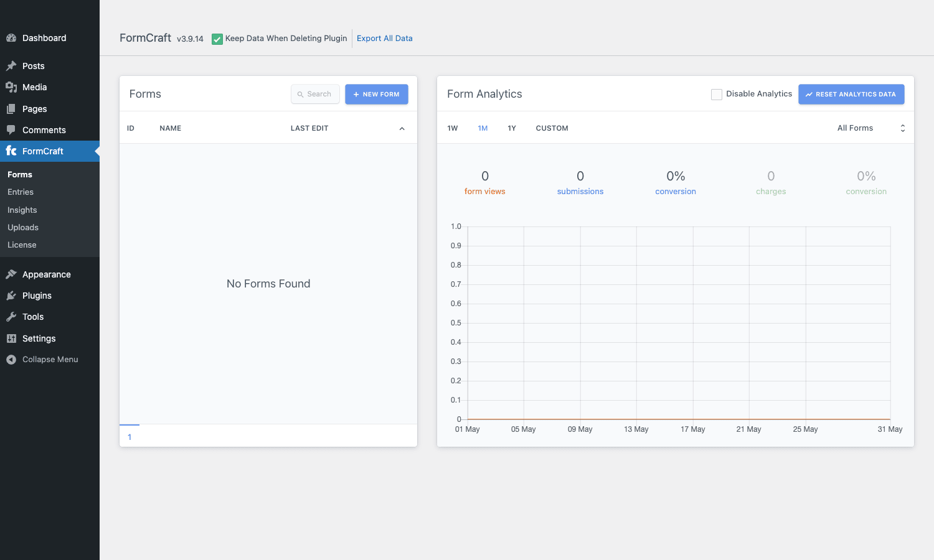Click the Media library icon
This screenshot has width=934, height=560.
click(11, 87)
